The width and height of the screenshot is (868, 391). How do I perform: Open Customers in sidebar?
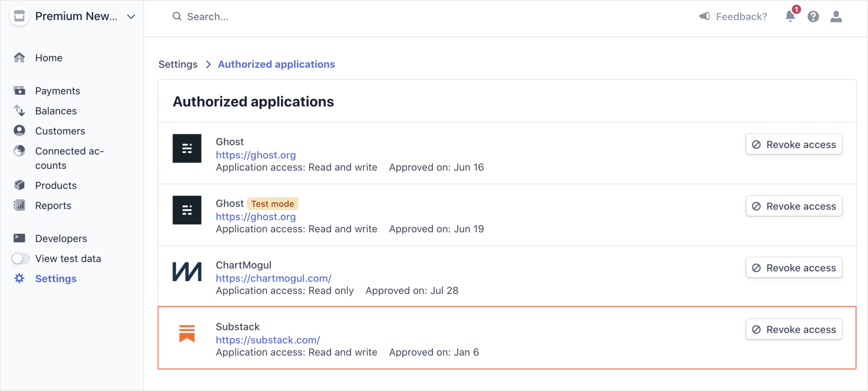pos(60,131)
